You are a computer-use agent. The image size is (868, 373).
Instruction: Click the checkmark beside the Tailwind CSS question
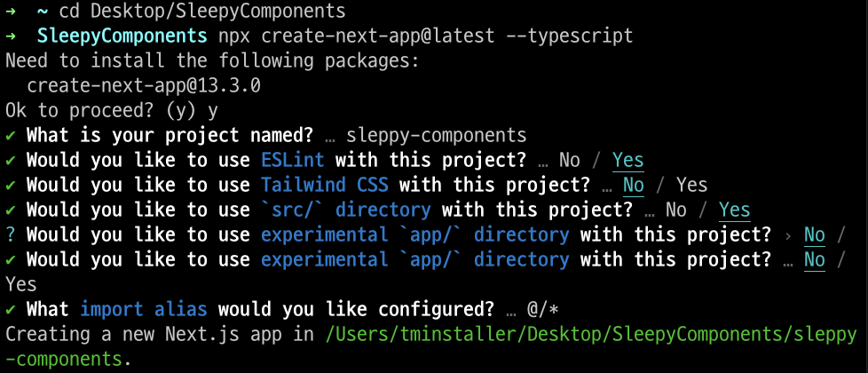pos(11,186)
